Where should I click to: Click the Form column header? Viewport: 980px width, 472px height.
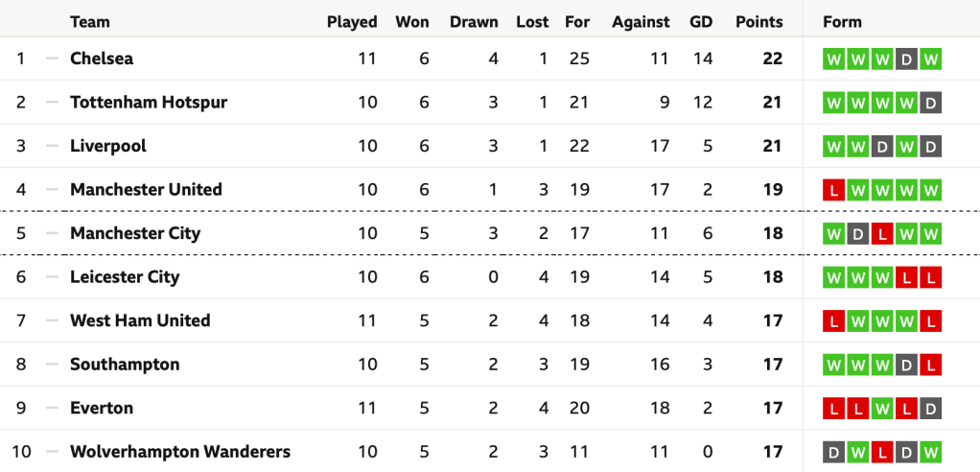tap(842, 22)
